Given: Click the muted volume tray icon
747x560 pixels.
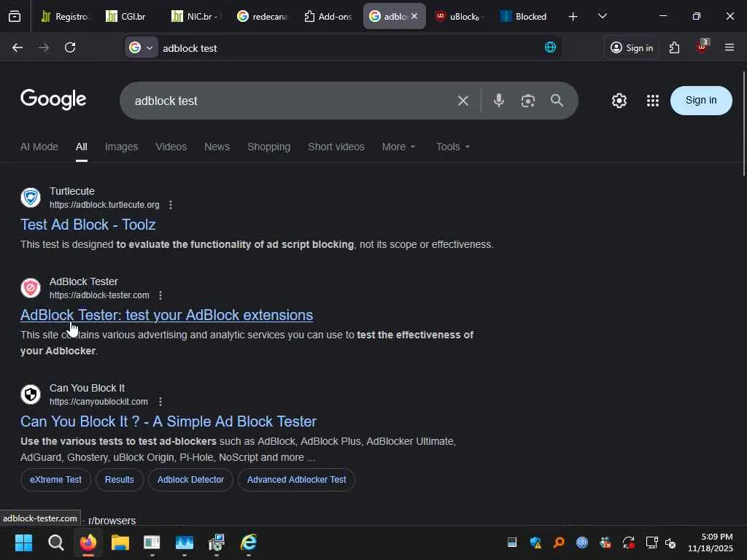Looking at the screenshot, I should (670, 542).
